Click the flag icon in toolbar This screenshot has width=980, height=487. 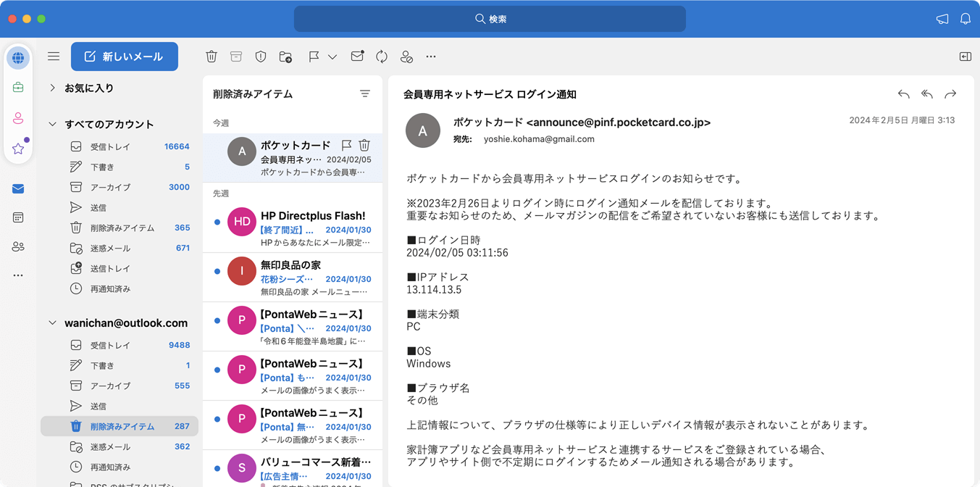tap(314, 57)
